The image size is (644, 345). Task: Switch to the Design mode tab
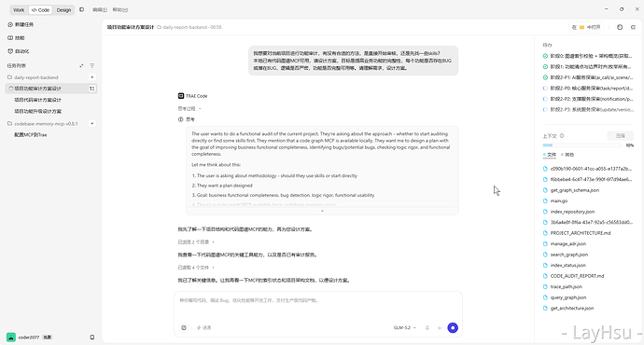pos(63,10)
